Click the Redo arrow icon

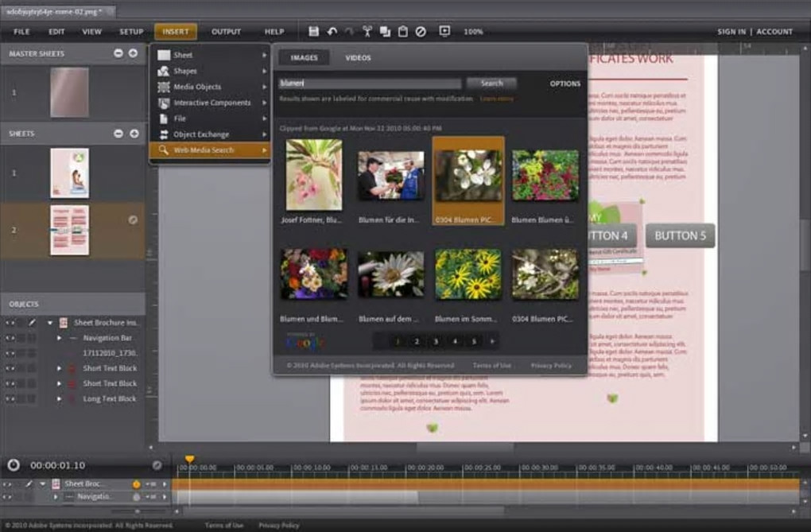349,32
